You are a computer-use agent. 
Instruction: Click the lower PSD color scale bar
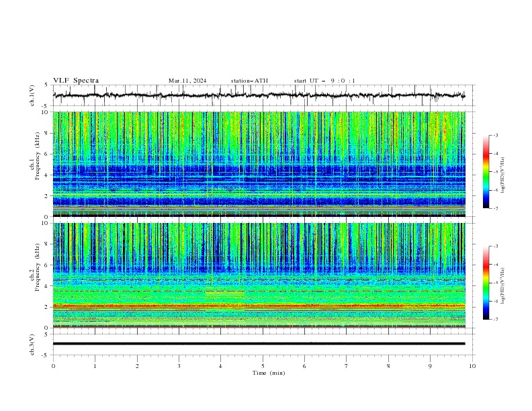coord(486,283)
